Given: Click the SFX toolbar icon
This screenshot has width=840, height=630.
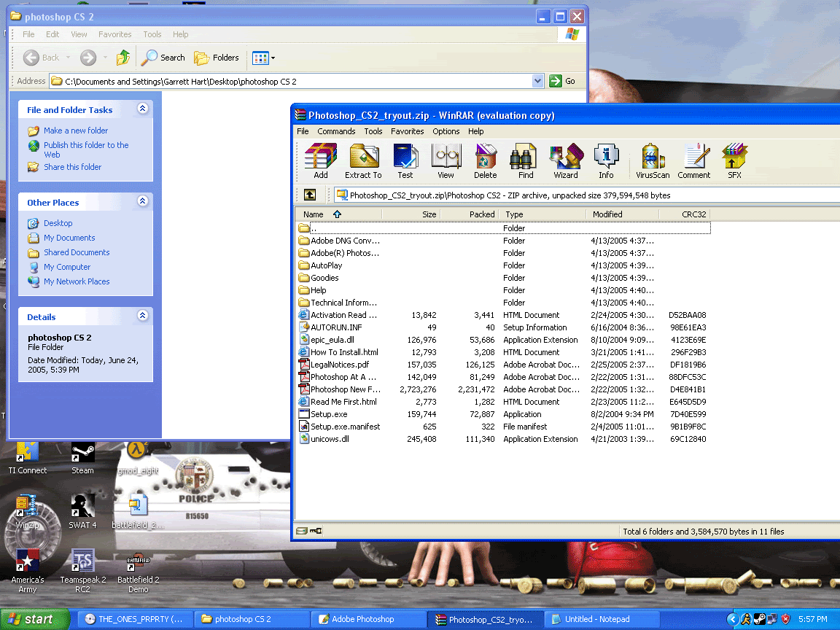Looking at the screenshot, I should pos(734,160).
